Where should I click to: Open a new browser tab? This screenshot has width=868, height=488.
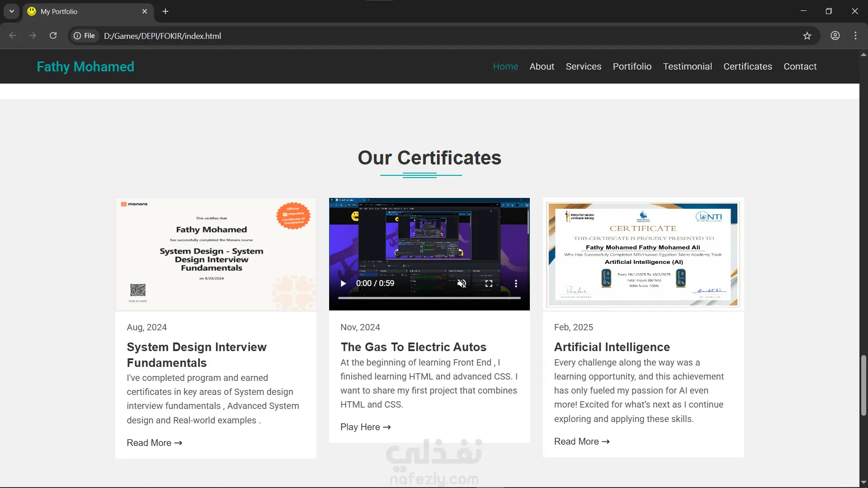click(x=165, y=11)
